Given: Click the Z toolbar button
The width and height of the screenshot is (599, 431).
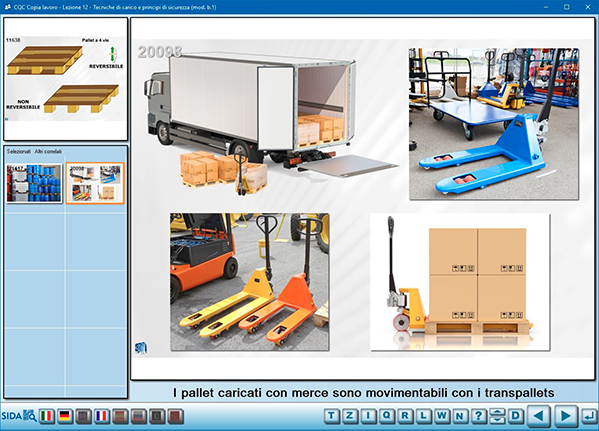Looking at the screenshot, I should coord(350,416).
